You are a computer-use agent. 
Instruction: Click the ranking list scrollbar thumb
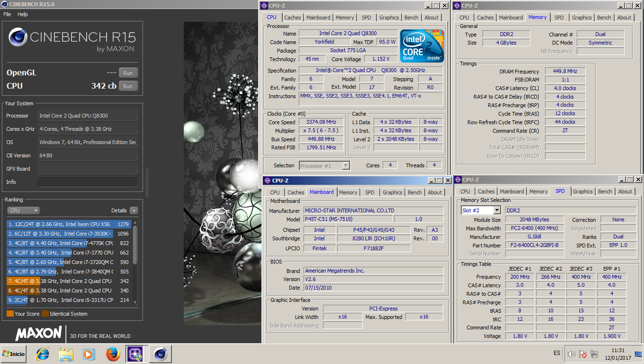[x=135, y=245]
